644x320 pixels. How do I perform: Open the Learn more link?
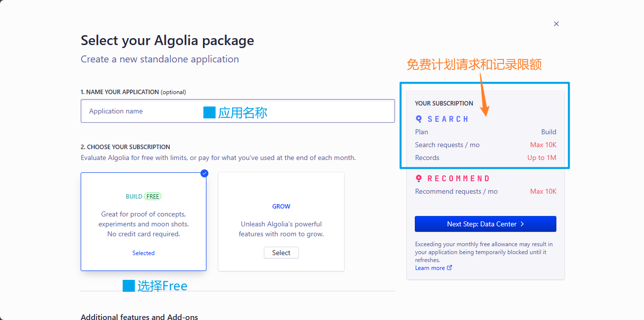pos(429,267)
